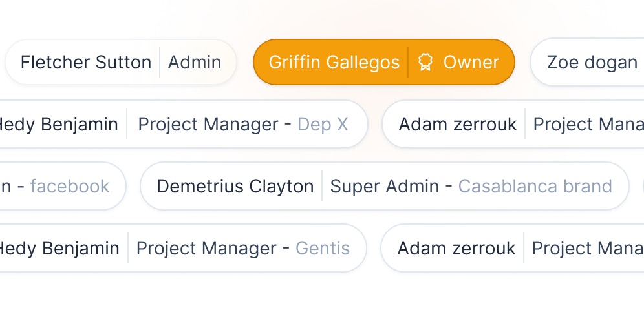The image size is (644, 310).
Task: Select the Fletcher Sutton Admin chip
Action: pos(121,63)
